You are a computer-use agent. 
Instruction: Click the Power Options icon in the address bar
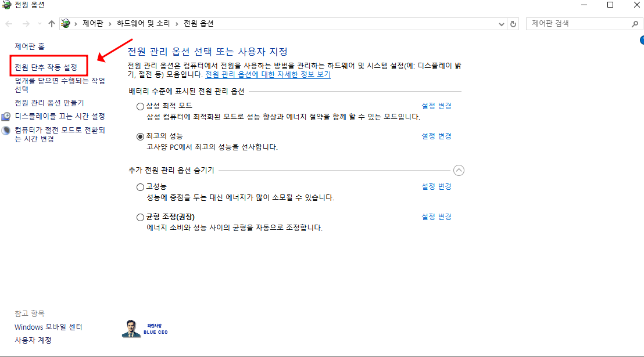65,24
